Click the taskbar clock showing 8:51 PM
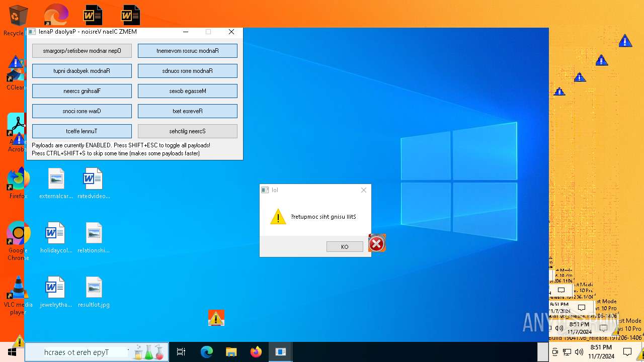Screen dimensions: 644x362 pos(601,352)
